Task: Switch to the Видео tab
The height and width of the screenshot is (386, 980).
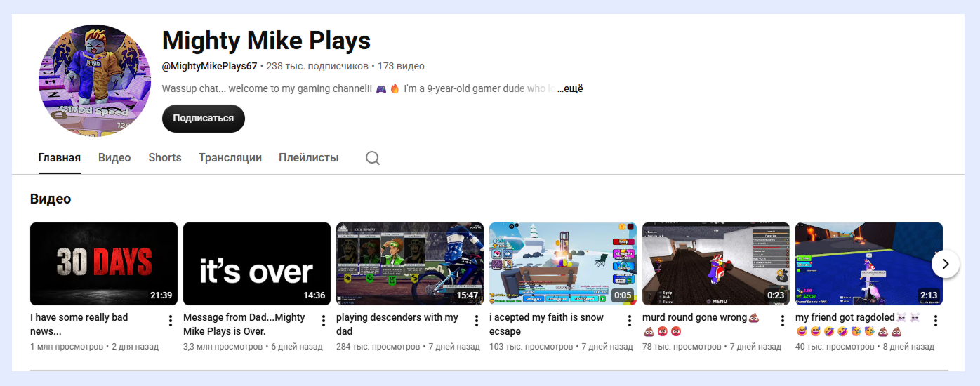Action: pos(114,158)
